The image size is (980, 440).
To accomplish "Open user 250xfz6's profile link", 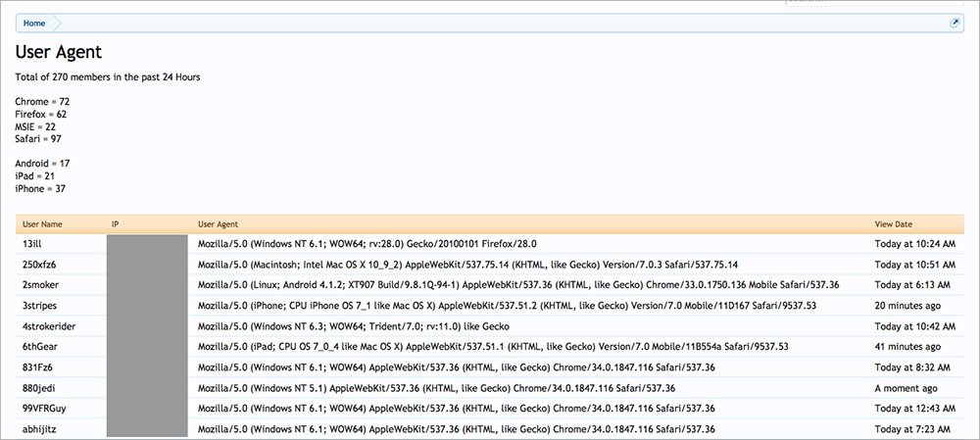I will click(x=39, y=265).
